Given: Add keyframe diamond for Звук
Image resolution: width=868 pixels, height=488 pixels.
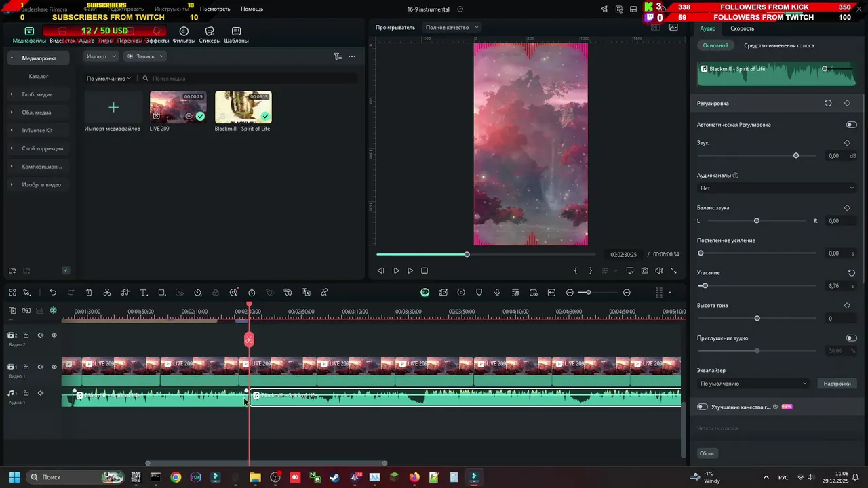Looking at the screenshot, I should point(847,143).
